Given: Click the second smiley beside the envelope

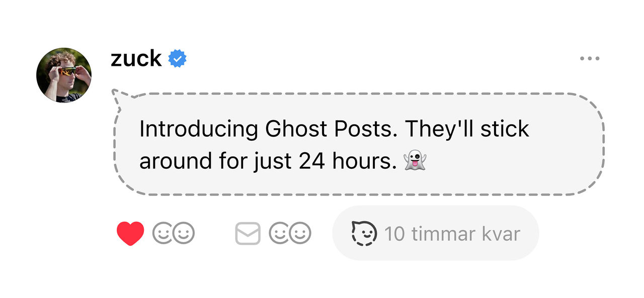Looking at the screenshot, I should pyautogui.click(x=301, y=234).
